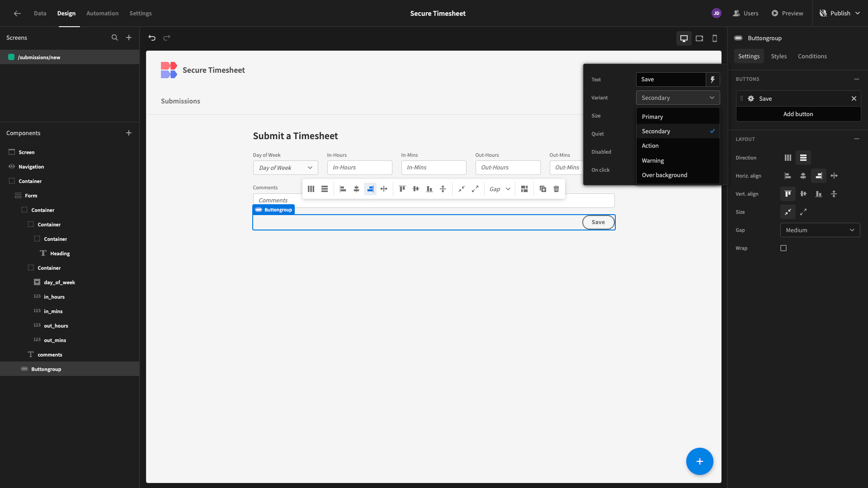Select the Action variant option
The width and height of the screenshot is (868, 488).
pos(678,145)
